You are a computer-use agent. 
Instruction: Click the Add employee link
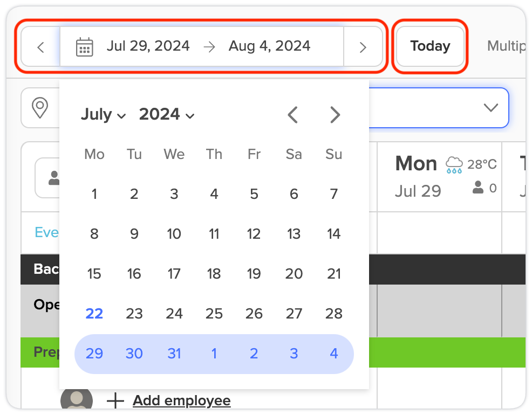tap(181, 401)
